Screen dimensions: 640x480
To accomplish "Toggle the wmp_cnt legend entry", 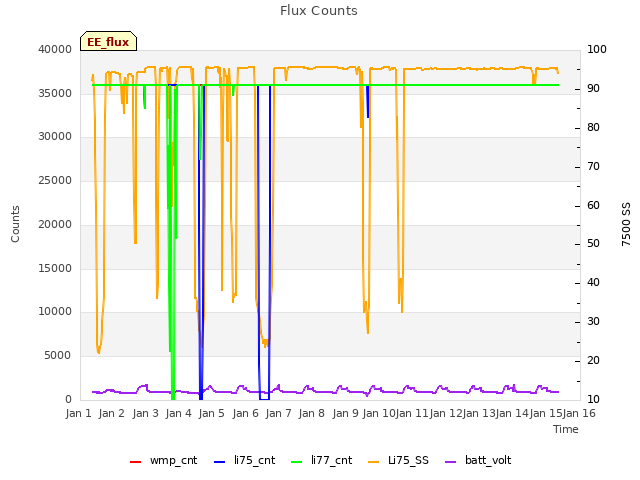I will pos(163,460).
